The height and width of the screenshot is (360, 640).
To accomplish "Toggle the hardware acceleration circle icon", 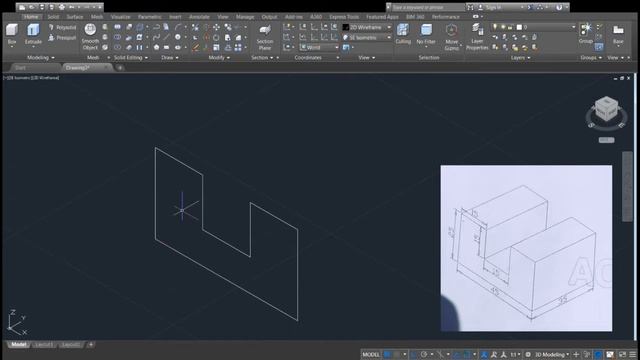I will (x=598, y=354).
